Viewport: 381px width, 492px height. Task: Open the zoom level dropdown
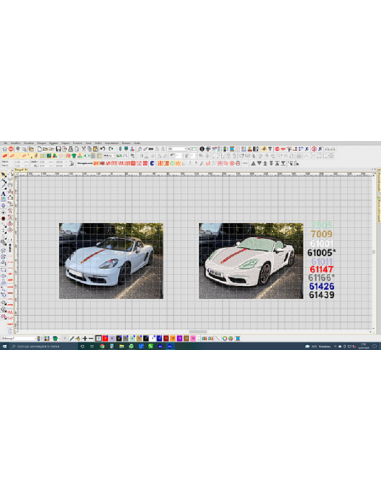coord(185,149)
